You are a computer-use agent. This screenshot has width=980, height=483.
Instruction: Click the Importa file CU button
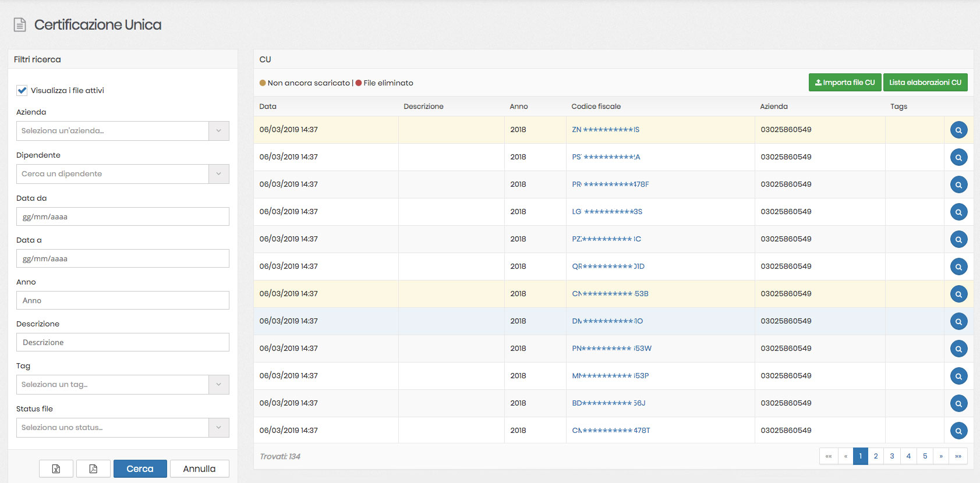click(844, 83)
